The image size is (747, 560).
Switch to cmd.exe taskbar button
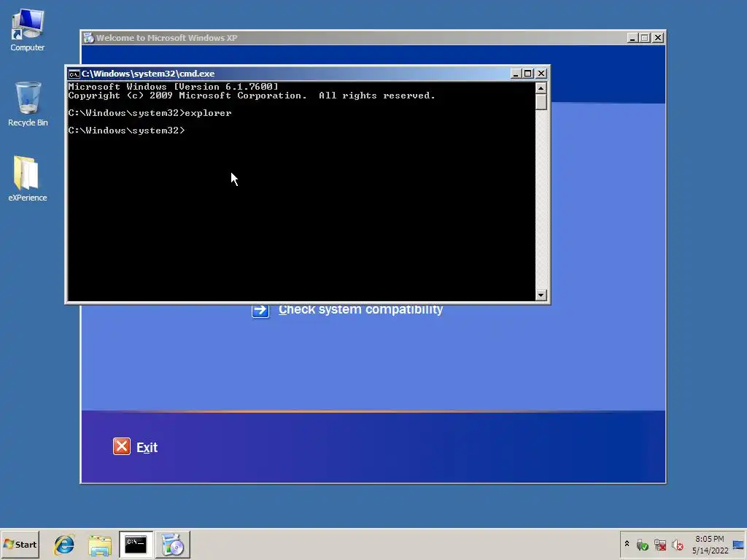click(136, 544)
